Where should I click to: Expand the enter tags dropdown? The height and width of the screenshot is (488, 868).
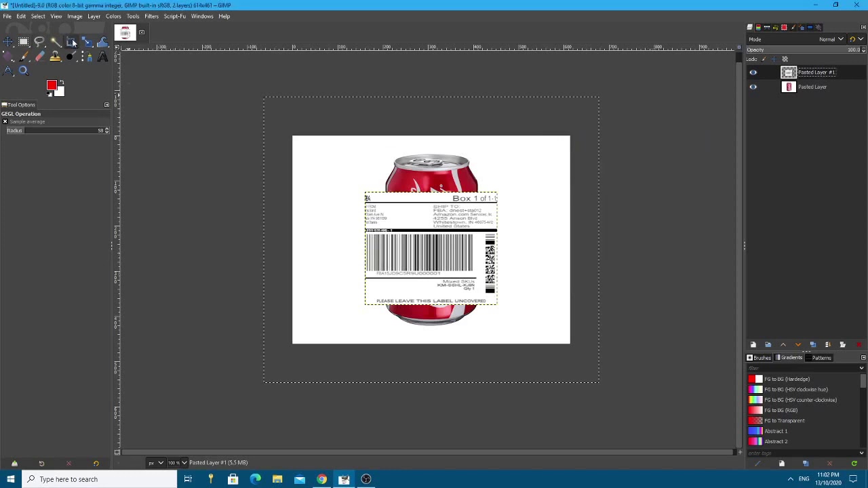click(862, 453)
